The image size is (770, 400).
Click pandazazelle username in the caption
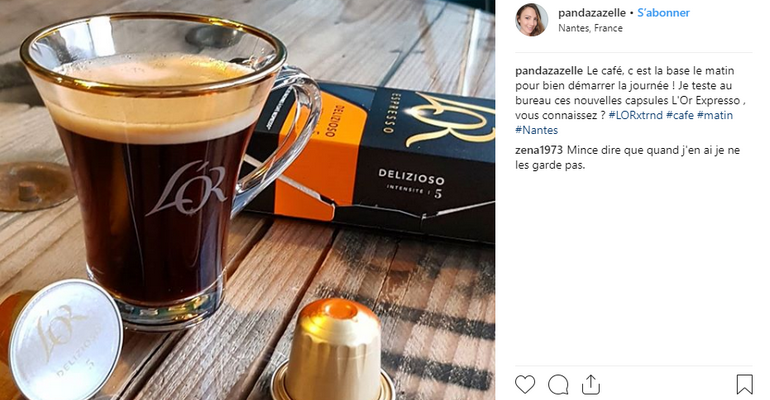pos(549,71)
